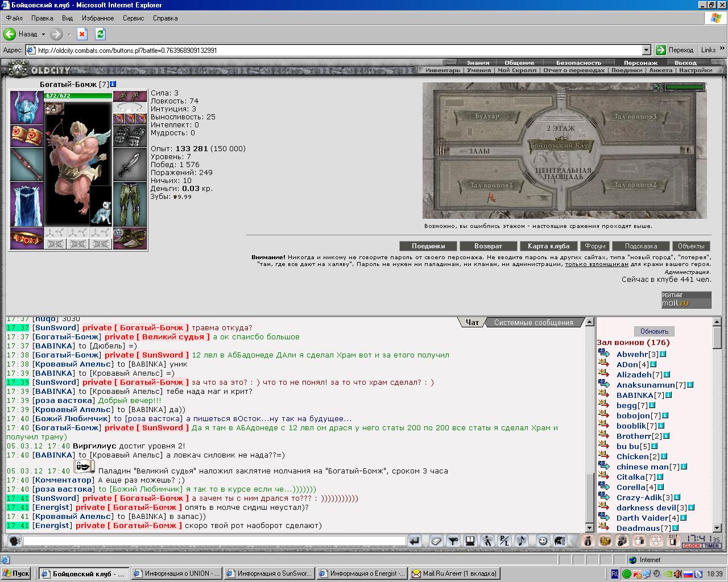Open the info icon next to BABINKA

[x=668, y=395]
